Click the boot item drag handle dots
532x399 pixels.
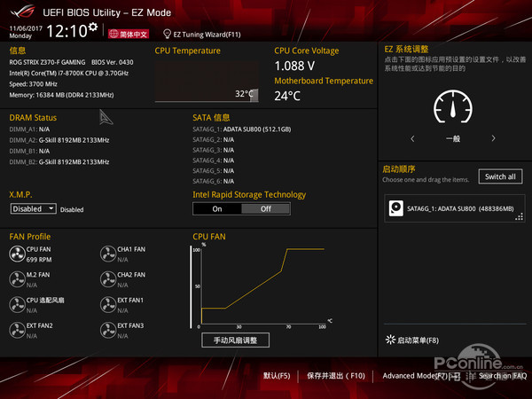pyautogui.click(x=519, y=216)
